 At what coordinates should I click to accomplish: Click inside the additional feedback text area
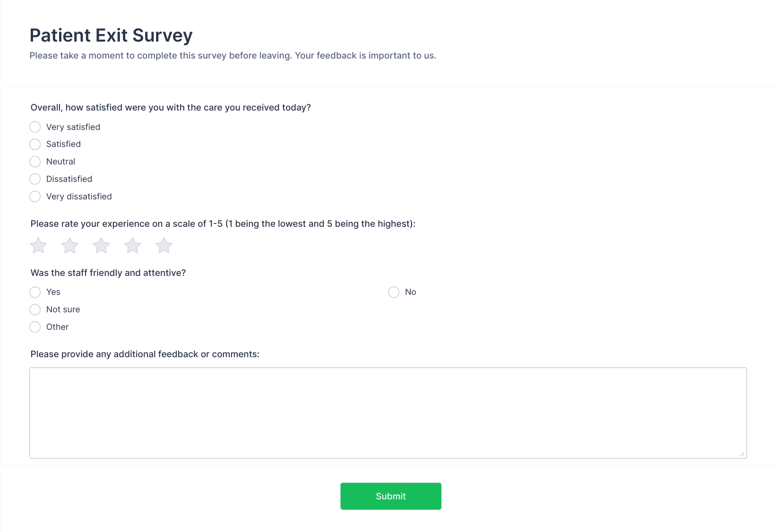coord(388,413)
